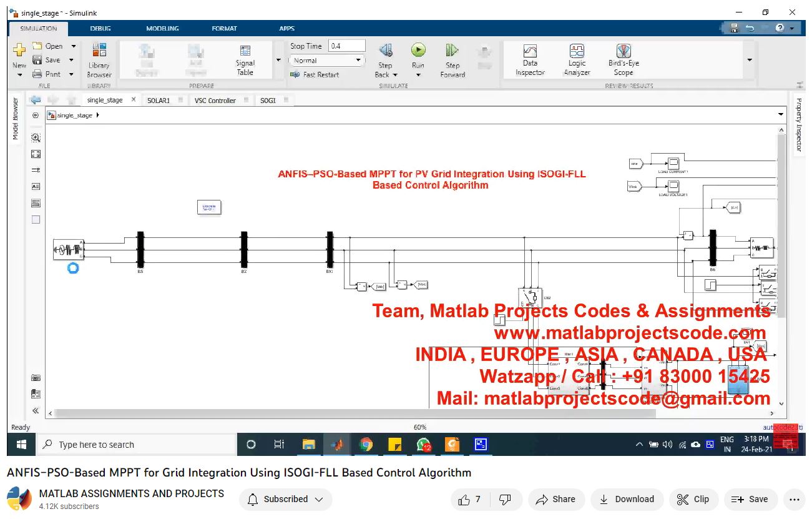Click the navigate back arrow in explorer bar

click(x=36, y=100)
